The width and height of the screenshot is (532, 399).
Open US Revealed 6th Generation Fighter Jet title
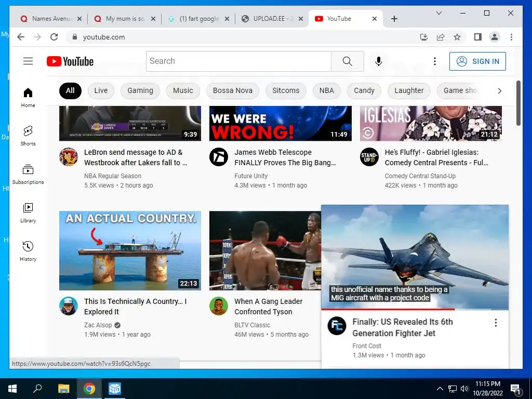click(403, 327)
